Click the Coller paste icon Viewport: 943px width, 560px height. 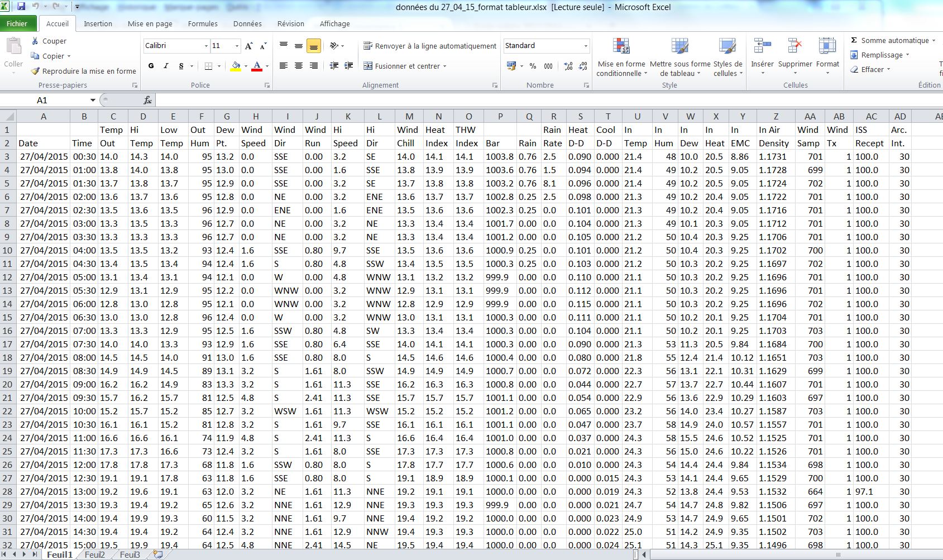point(13,47)
